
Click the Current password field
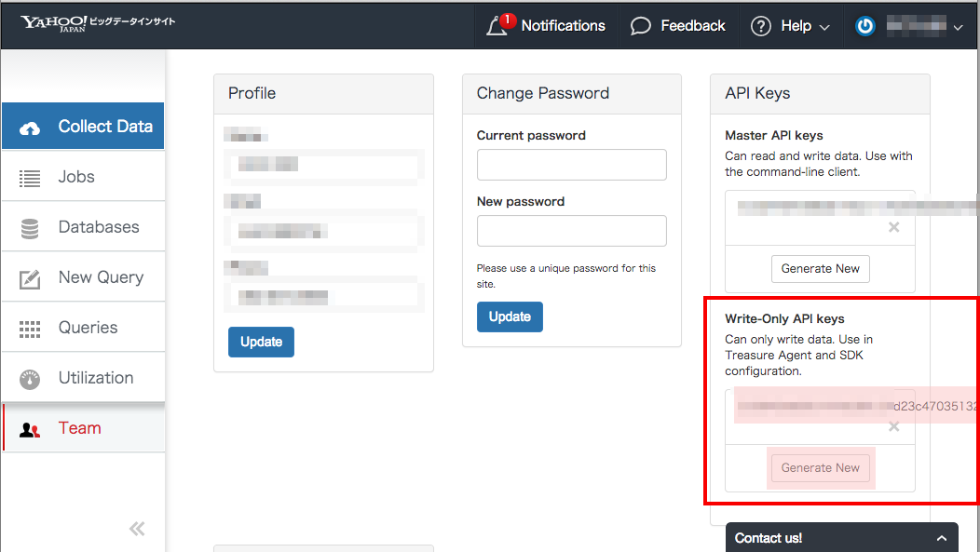click(571, 165)
